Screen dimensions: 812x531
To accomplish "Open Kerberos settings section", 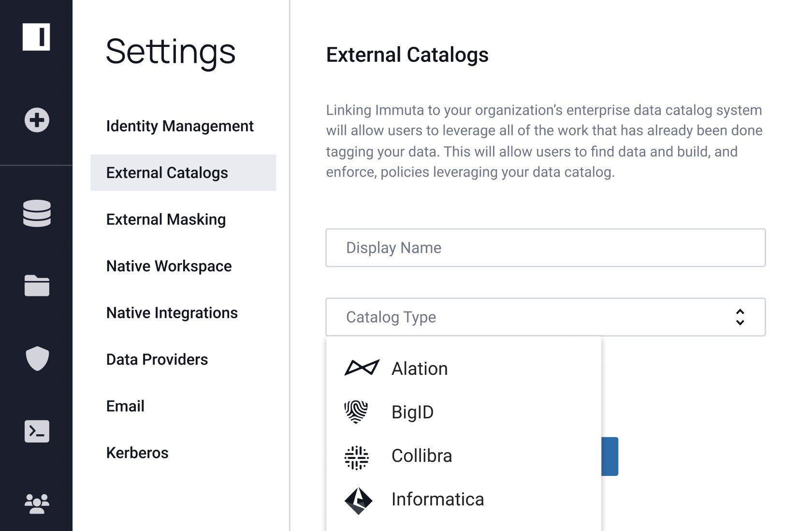I will [x=137, y=453].
